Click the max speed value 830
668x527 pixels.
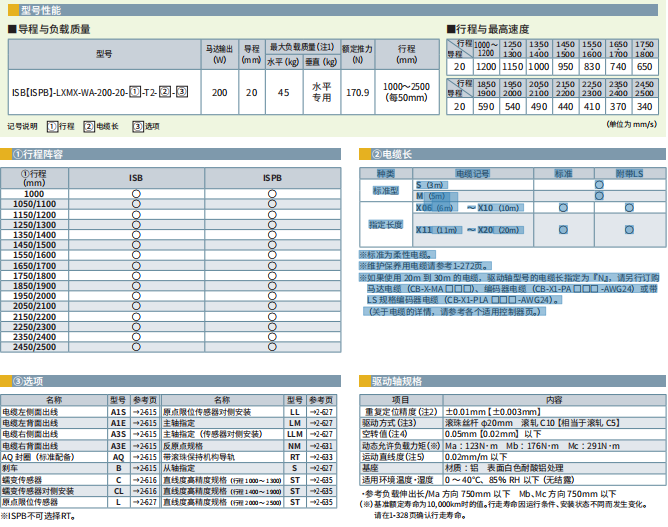592,66
